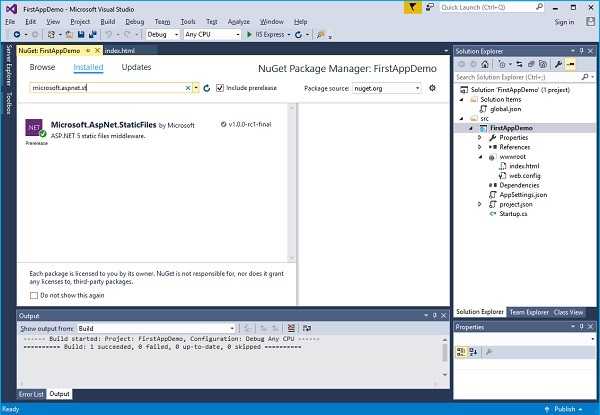Image resolution: width=600 pixels, height=415 pixels.
Task: Click Publish in the status bar
Action: (x=564, y=409)
